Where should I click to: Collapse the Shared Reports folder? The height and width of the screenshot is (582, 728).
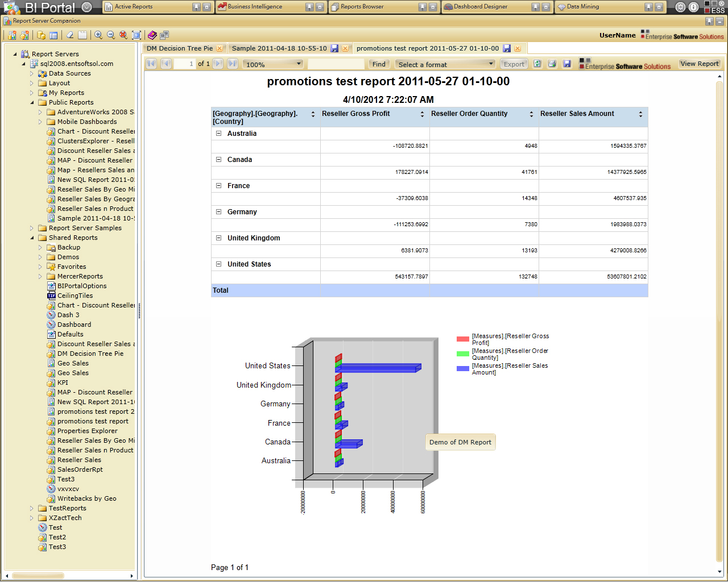32,238
